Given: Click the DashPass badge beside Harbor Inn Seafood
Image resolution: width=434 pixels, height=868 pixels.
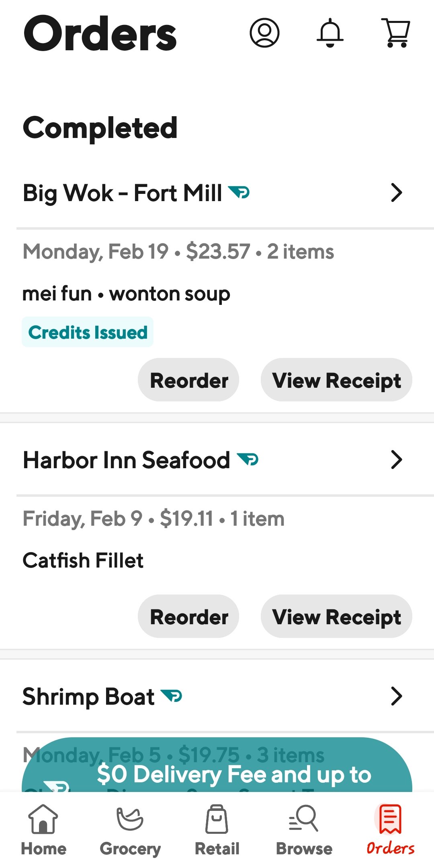Looking at the screenshot, I should coord(248,459).
